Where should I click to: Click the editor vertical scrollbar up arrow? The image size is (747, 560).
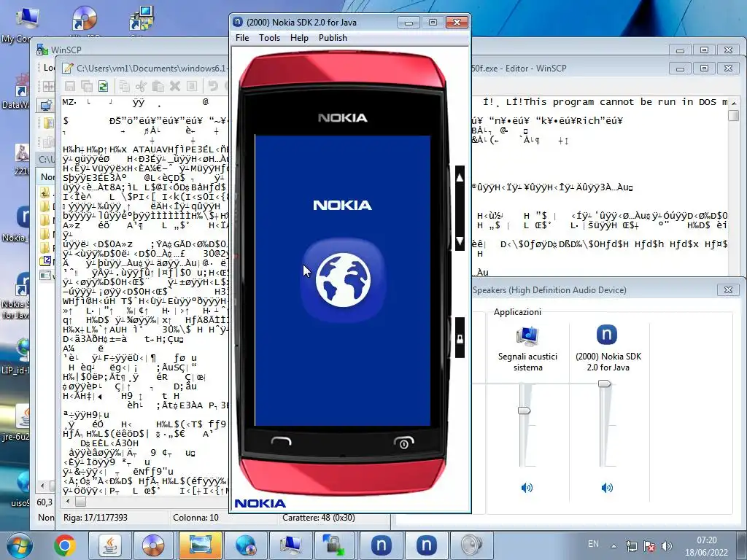pyautogui.click(x=734, y=102)
